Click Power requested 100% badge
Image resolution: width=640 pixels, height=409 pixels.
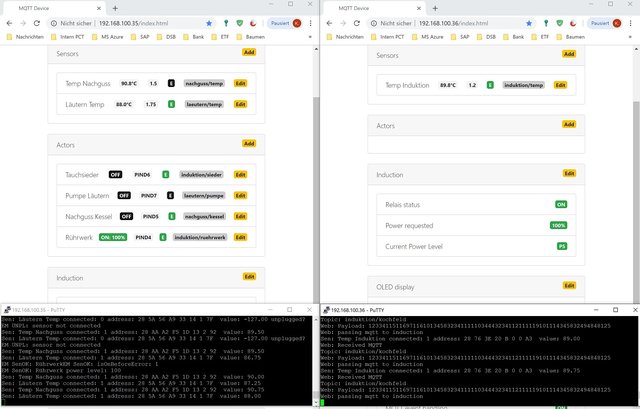point(558,225)
